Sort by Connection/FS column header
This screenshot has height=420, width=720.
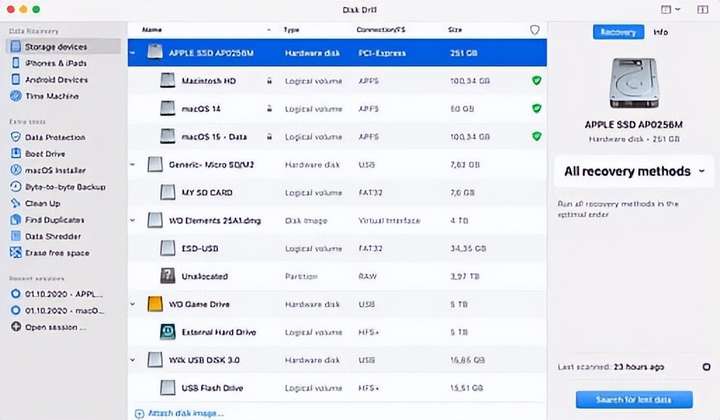pos(381,29)
